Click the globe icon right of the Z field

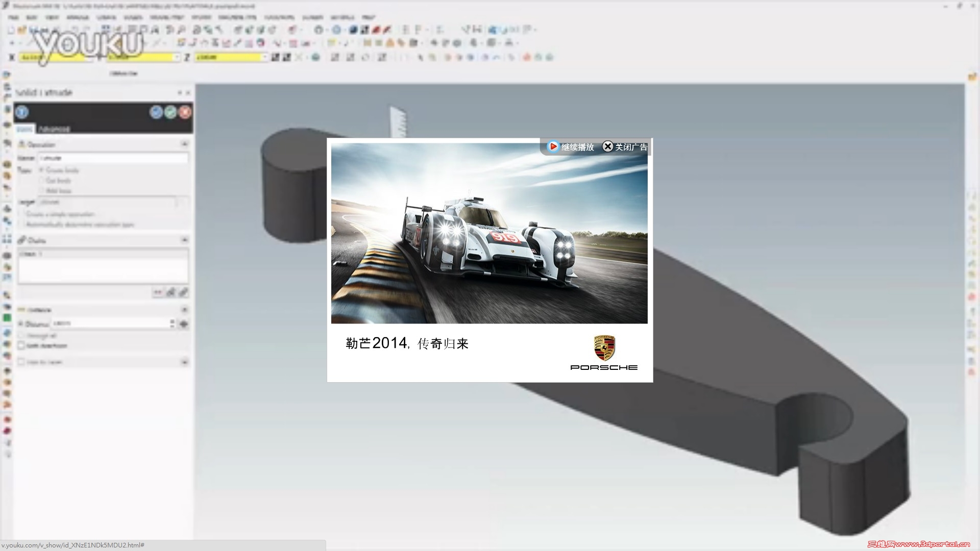pyautogui.click(x=315, y=57)
